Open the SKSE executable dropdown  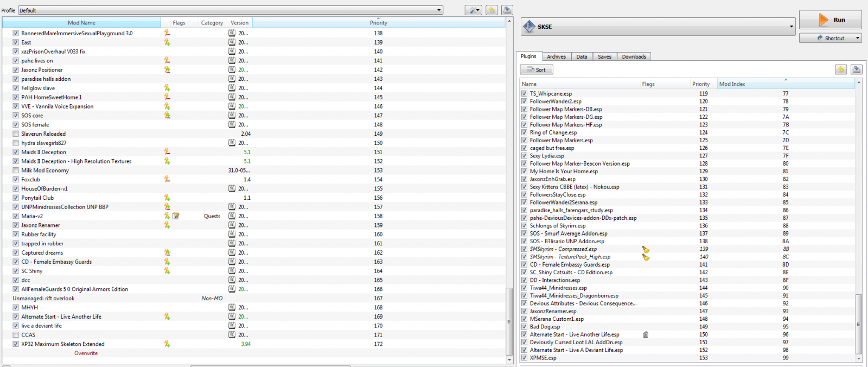pos(658,27)
